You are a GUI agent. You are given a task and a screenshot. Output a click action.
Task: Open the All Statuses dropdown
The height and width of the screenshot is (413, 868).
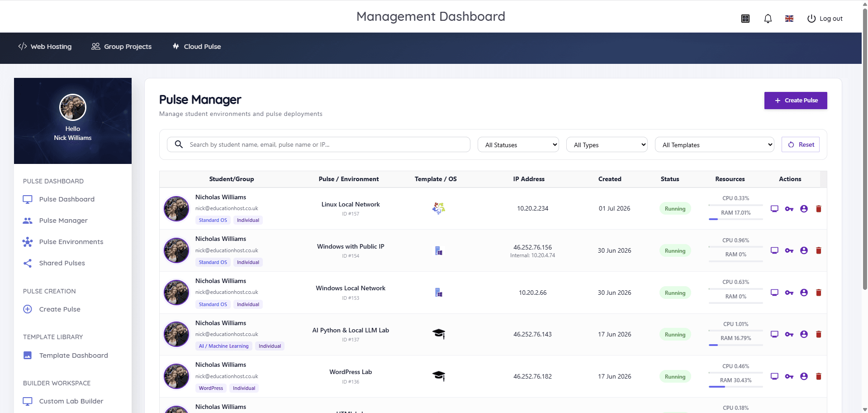point(518,144)
